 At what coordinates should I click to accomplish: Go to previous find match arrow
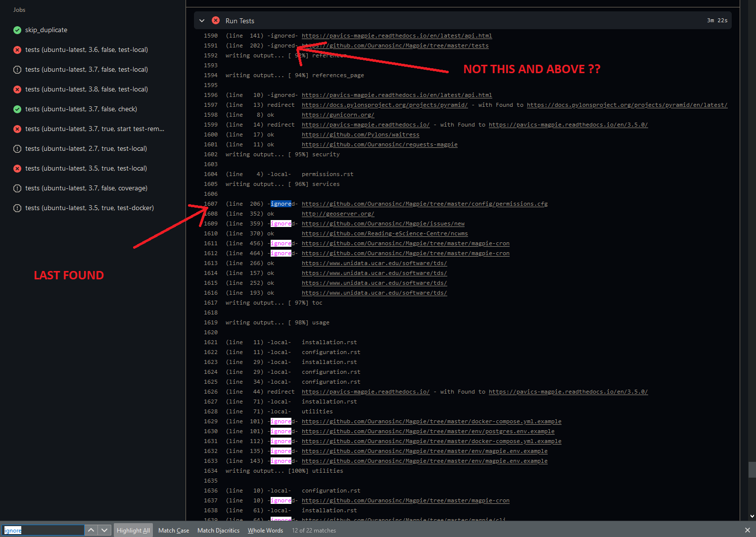click(91, 530)
